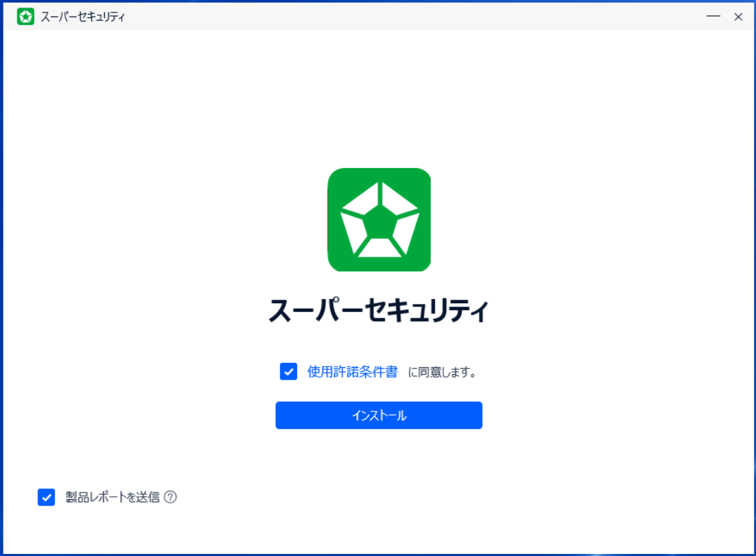Uncheck the license agreement checkbox

[288, 372]
